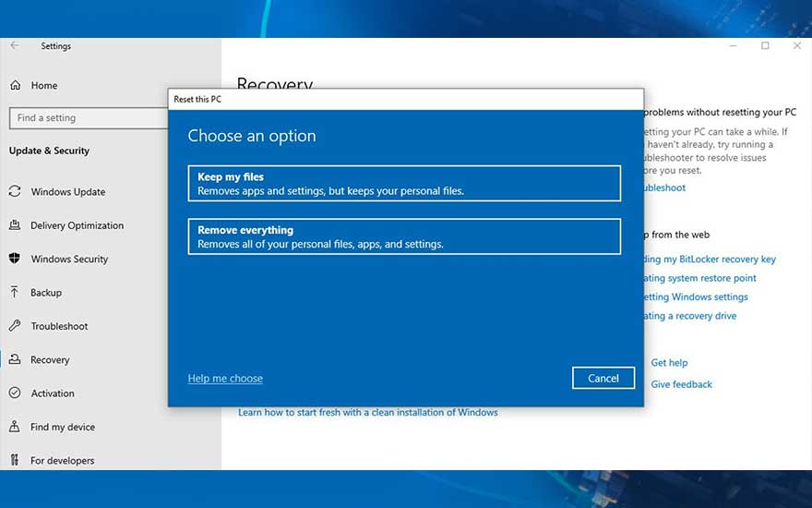Choose the Remove everything option

coord(404,237)
